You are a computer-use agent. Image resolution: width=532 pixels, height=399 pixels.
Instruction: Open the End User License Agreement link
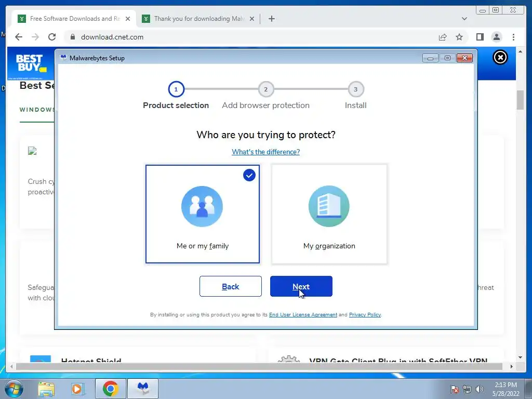click(x=303, y=314)
